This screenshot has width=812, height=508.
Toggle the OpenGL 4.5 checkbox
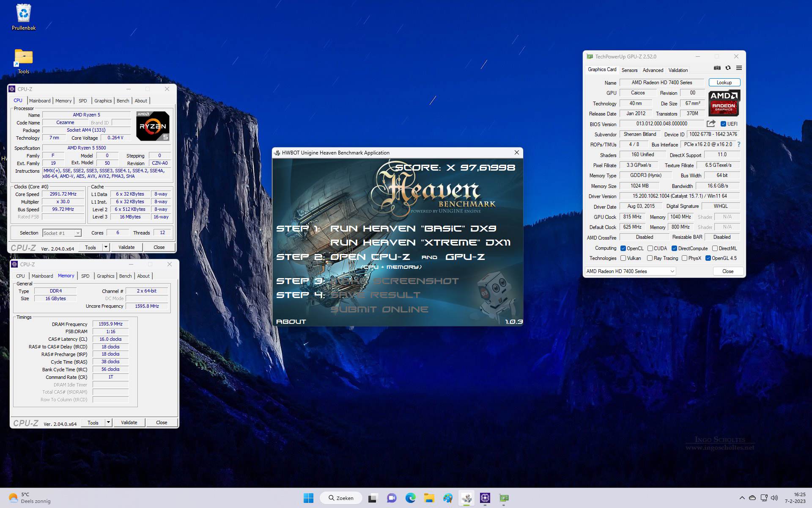click(708, 258)
